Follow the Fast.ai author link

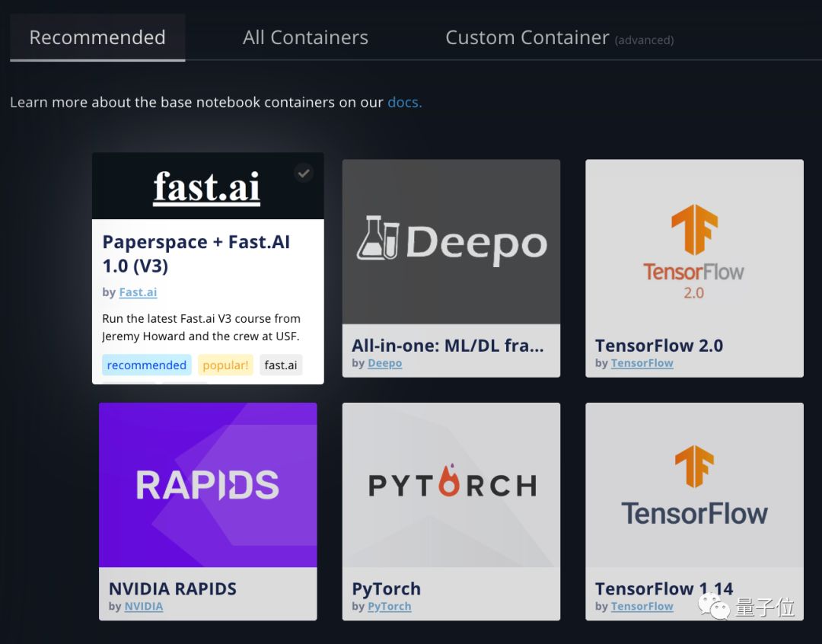pyautogui.click(x=138, y=292)
